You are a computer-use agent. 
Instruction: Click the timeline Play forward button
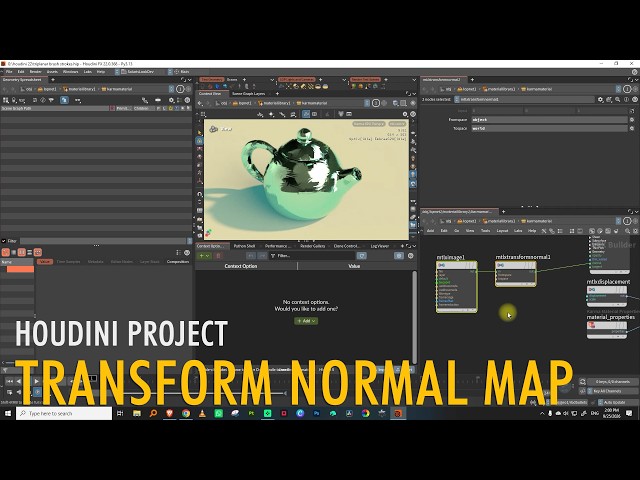click(36, 381)
